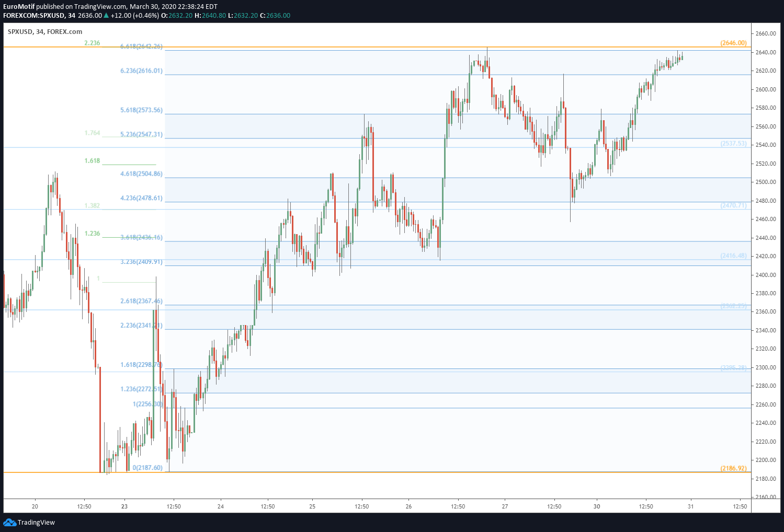Click the 6.236(2616.01) Fibonacci label

pos(141,71)
